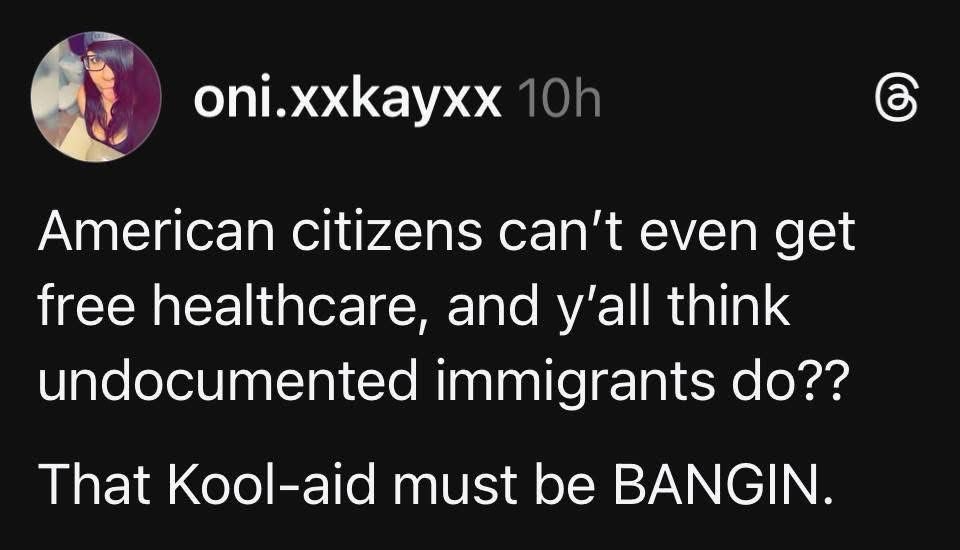This screenshot has width=960, height=550.
Task: Open the oni.xxkayxx profile picture
Action: point(96,97)
